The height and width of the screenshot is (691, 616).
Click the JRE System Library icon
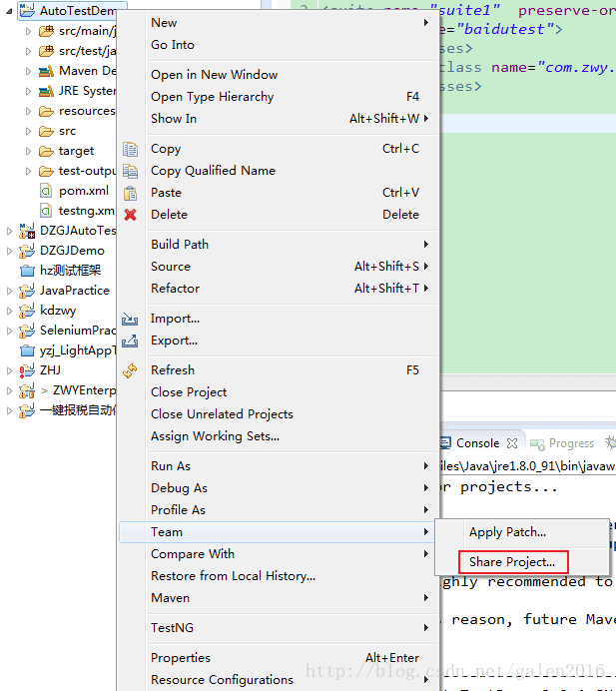[x=46, y=91]
